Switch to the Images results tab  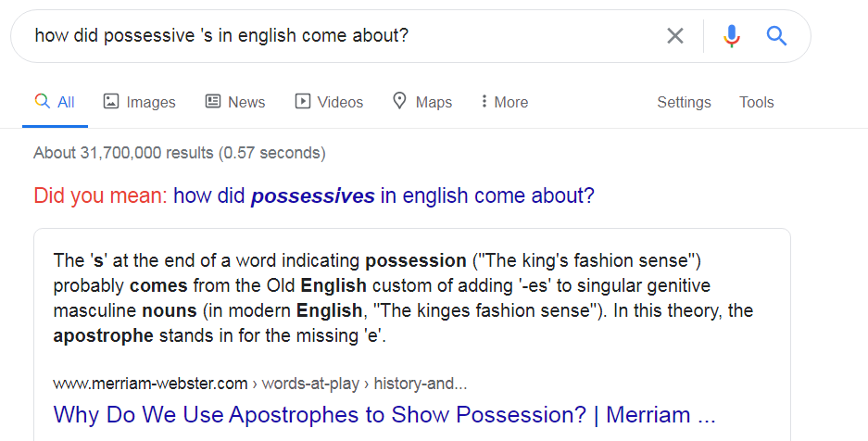[x=150, y=102]
